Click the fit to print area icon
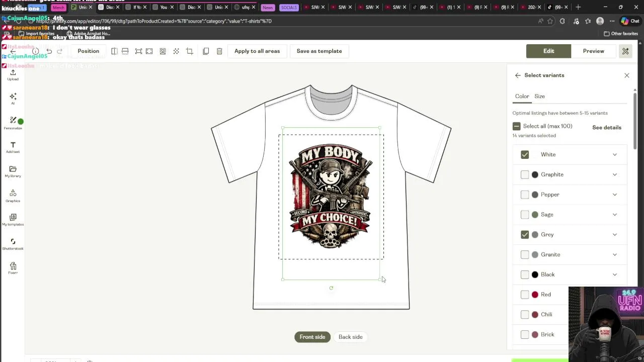Screen dimensions: 644x362 (138, 51)
